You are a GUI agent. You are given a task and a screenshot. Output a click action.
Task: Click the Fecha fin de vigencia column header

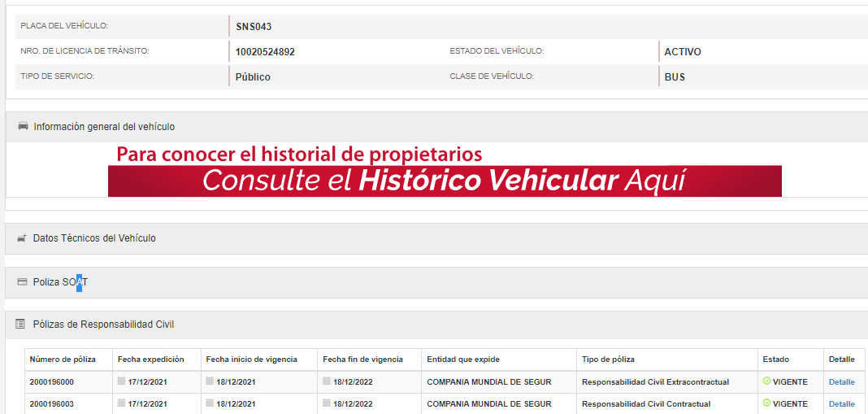(362, 360)
